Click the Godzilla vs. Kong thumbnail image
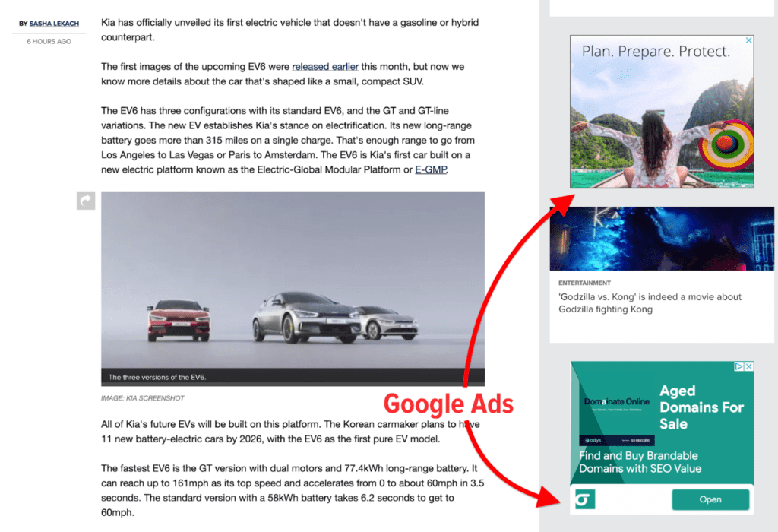The image size is (778, 532). [662, 239]
